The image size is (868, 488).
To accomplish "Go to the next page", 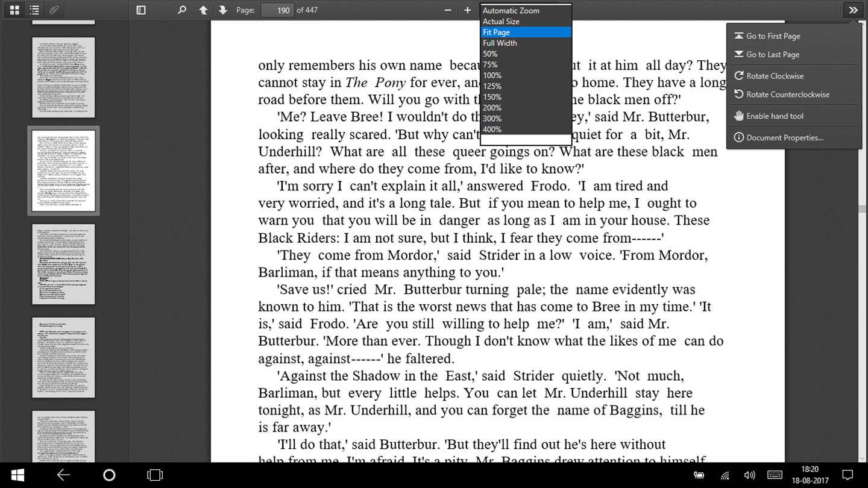I will tap(222, 10).
